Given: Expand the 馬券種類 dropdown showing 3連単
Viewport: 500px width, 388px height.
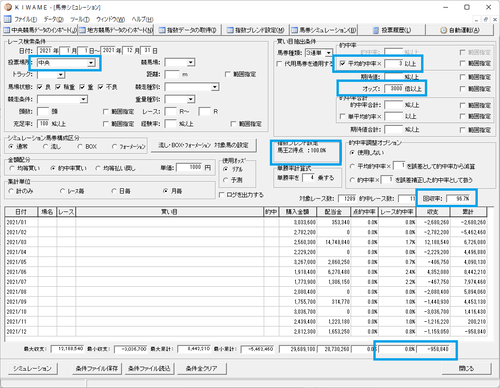Looking at the screenshot, I should click(329, 53).
